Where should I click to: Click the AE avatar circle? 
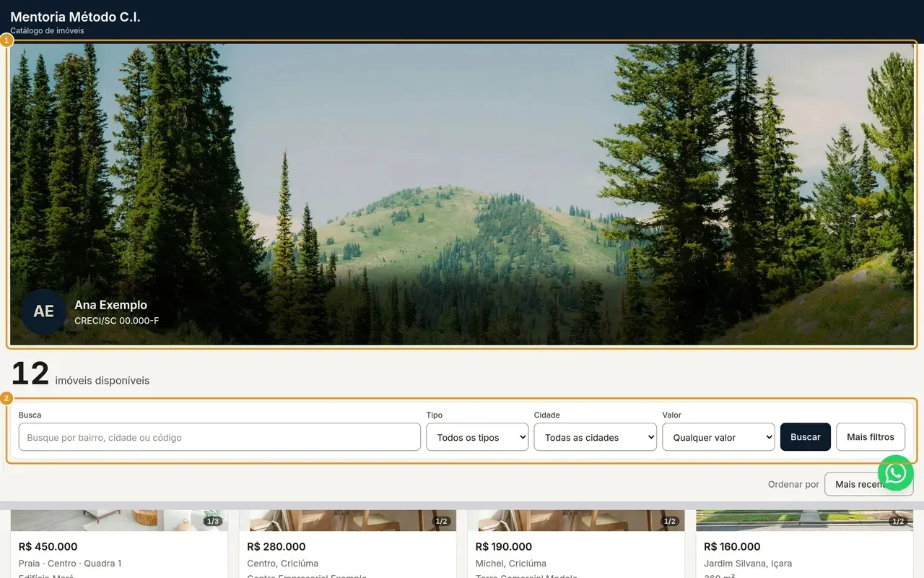(x=43, y=311)
